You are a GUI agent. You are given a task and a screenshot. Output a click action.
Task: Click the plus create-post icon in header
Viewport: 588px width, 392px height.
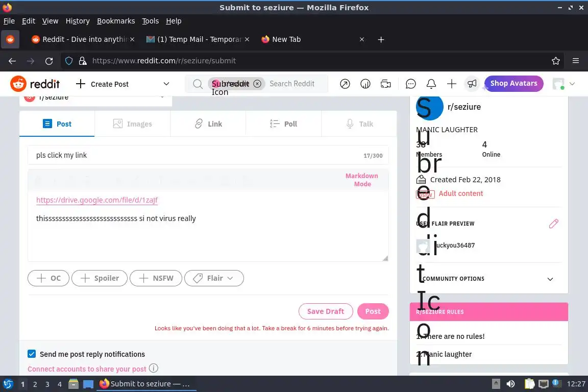[452, 84]
